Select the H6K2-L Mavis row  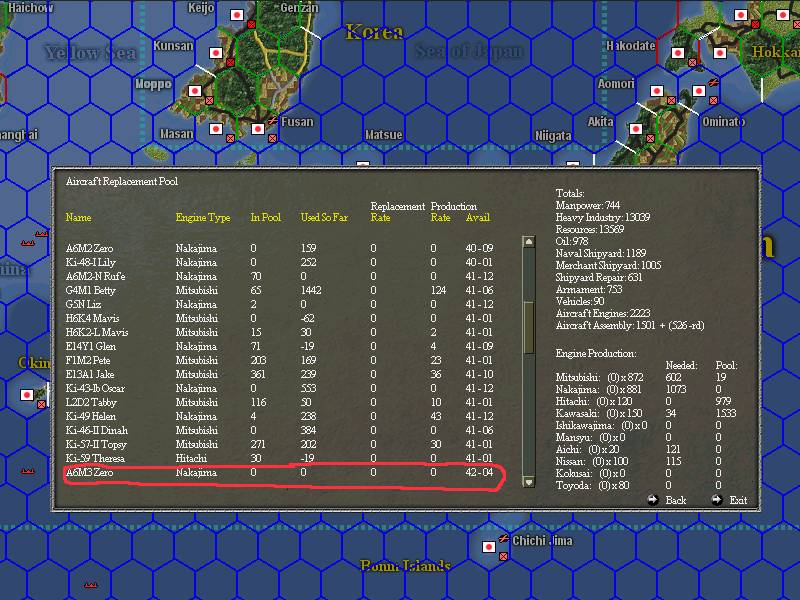point(280,332)
